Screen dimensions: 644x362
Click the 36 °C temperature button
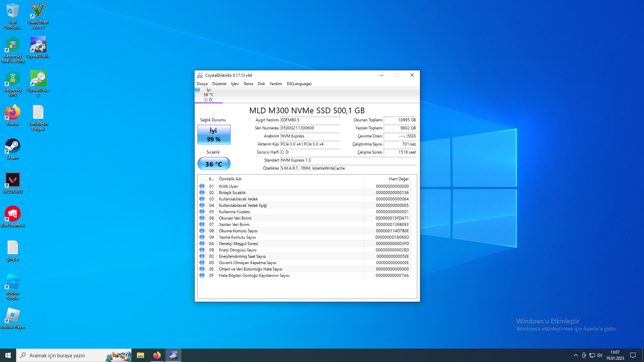click(x=214, y=164)
